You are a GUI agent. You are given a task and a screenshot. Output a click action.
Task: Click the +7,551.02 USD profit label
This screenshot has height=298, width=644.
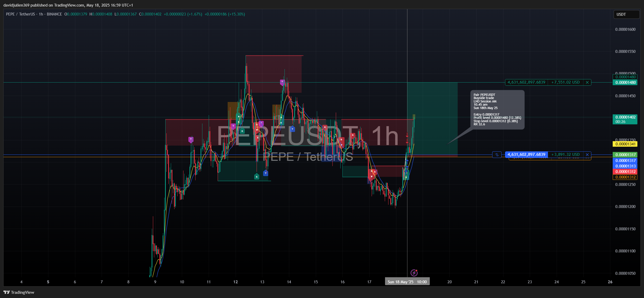pyautogui.click(x=565, y=82)
